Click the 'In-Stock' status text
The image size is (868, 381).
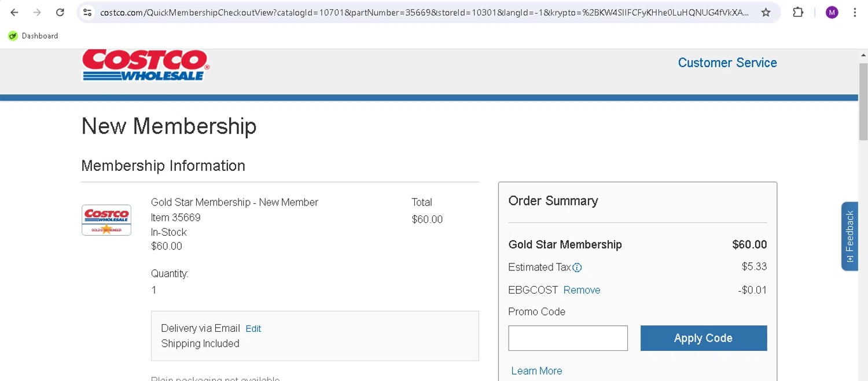pos(169,232)
